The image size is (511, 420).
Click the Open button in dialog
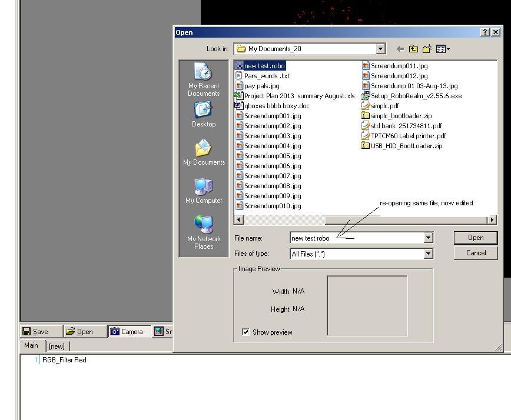click(475, 238)
